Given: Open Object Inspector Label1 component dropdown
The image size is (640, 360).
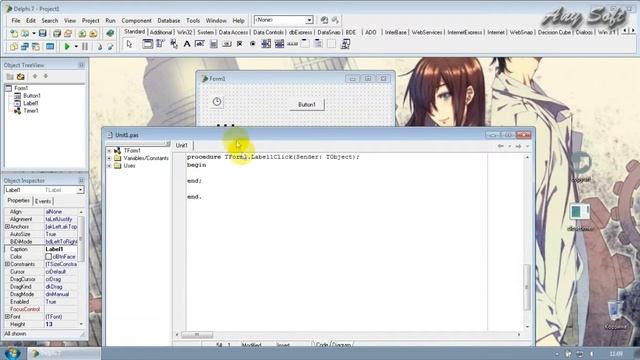Looking at the screenshot, I should [x=80, y=190].
